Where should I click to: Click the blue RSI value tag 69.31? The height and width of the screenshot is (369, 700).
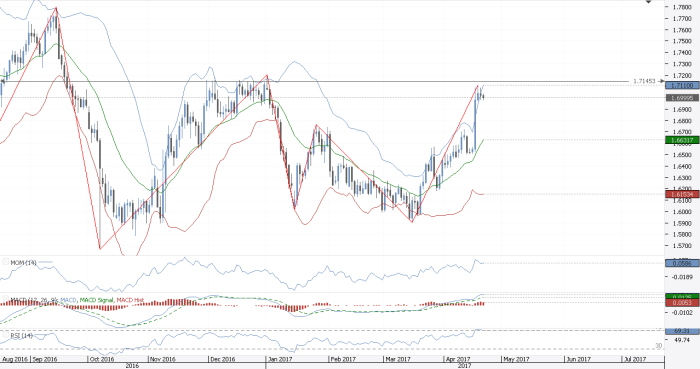[x=682, y=332]
